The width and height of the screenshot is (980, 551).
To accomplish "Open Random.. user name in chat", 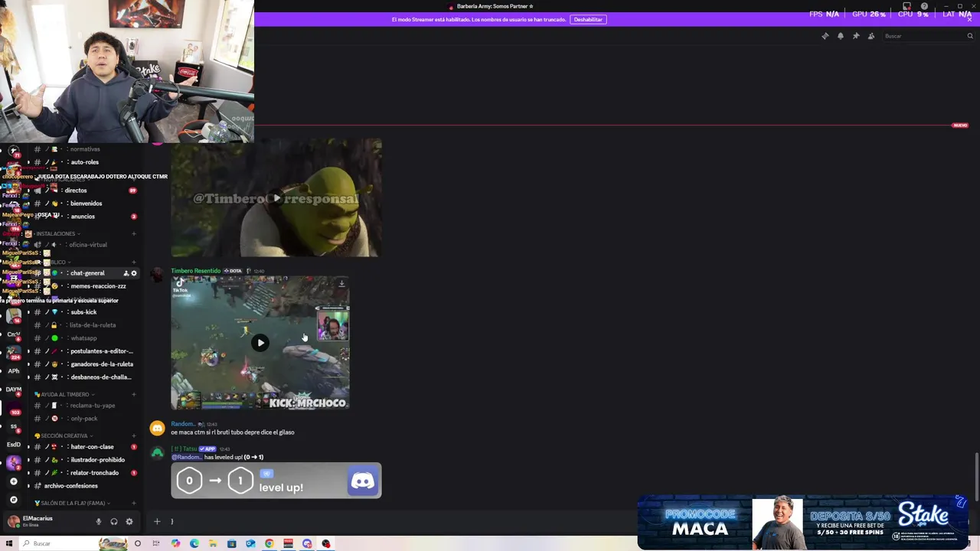I will (183, 424).
